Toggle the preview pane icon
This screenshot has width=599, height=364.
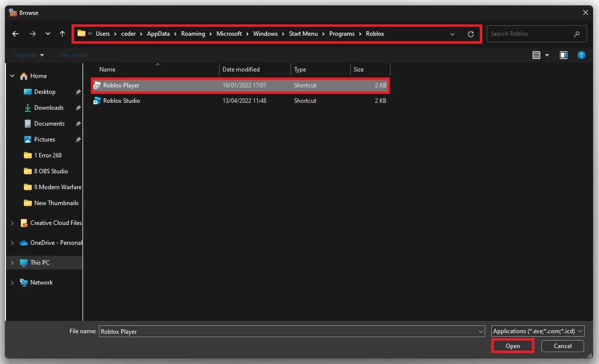[x=564, y=55]
